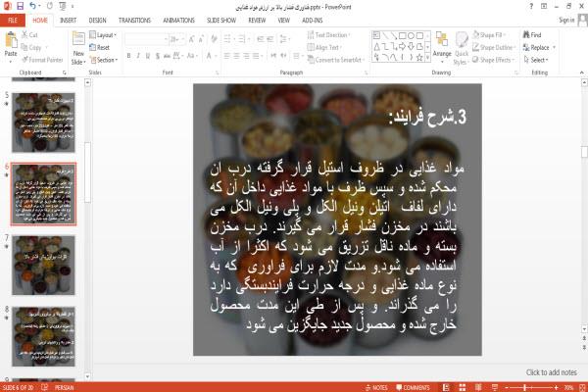Open the FILE tab

[x=13, y=21]
